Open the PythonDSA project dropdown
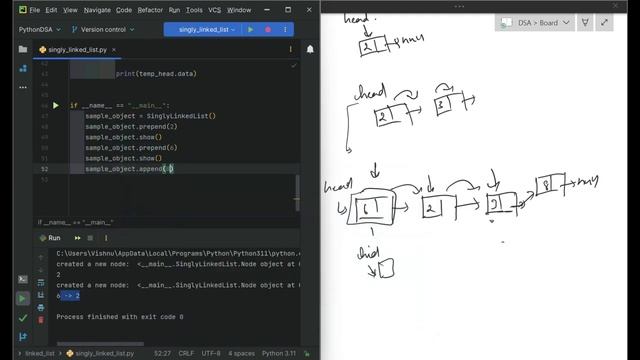The image size is (640, 360). (x=40, y=29)
